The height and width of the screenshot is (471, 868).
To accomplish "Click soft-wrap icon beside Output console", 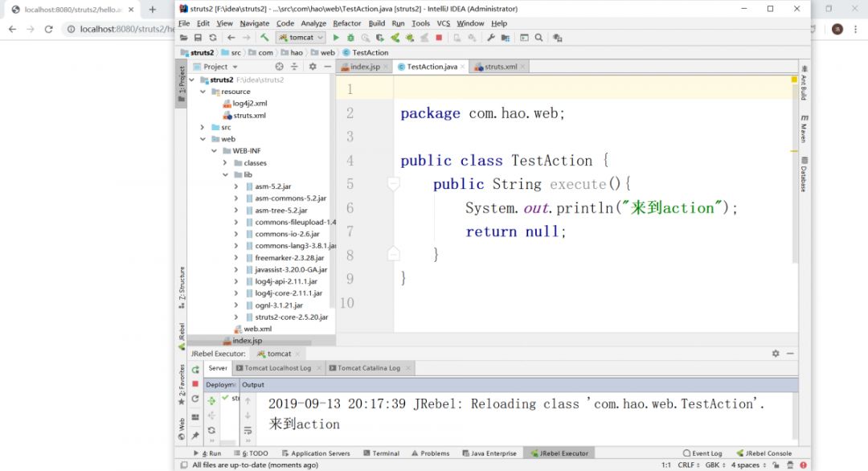I will (x=248, y=430).
